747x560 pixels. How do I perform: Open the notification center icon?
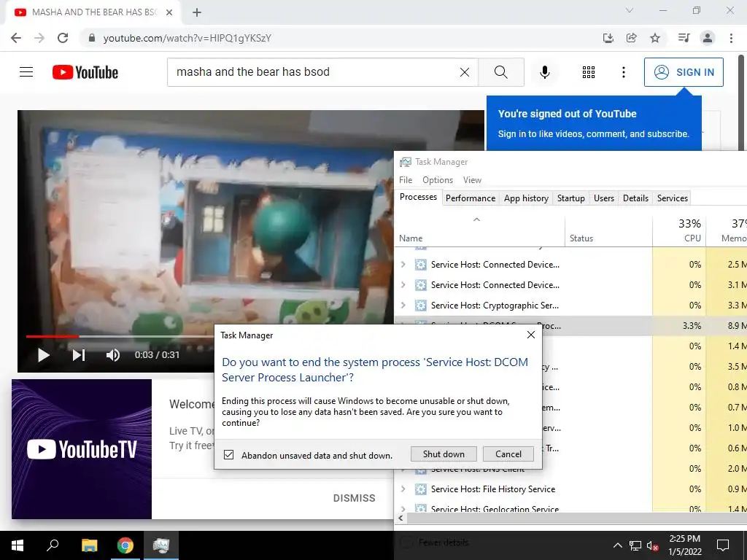tap(723, 545)
